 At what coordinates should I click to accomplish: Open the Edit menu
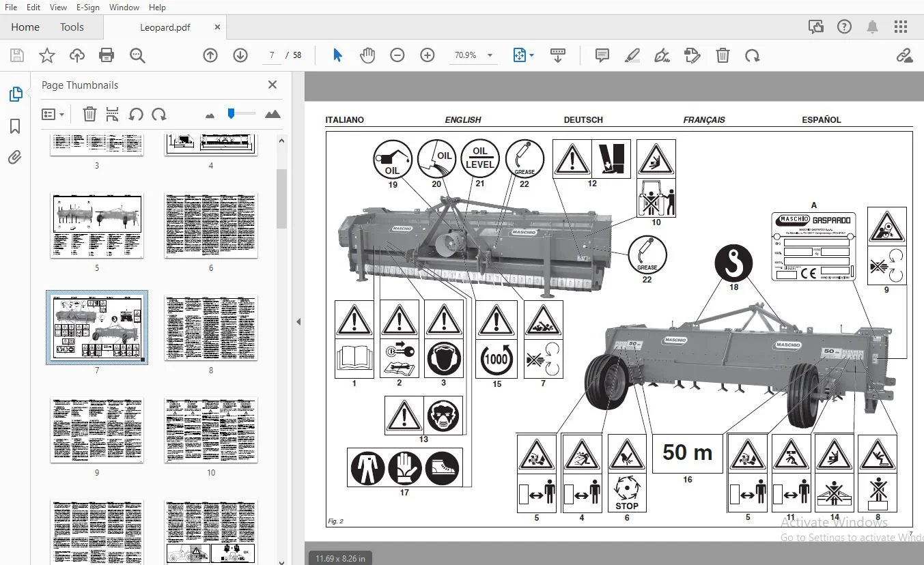point(33,8)
